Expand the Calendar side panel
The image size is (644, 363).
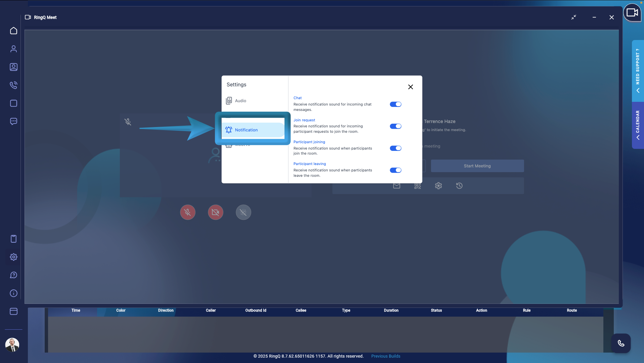tap(638, 125)
